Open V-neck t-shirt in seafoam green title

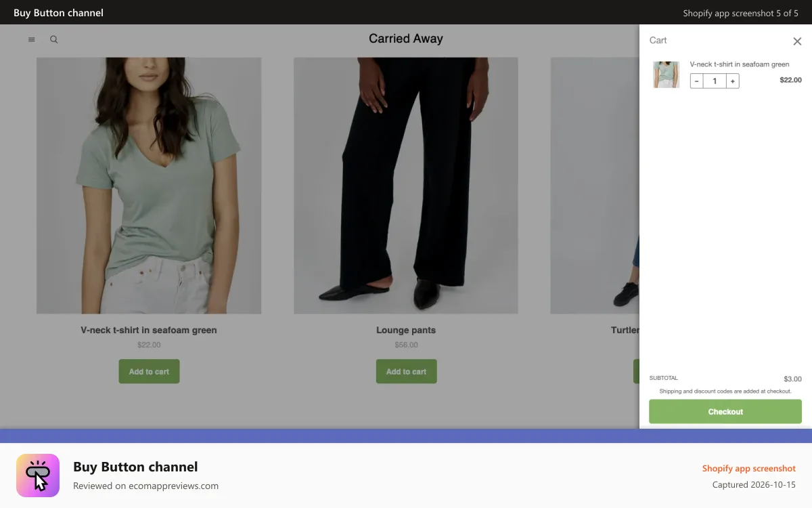point(149,331)
